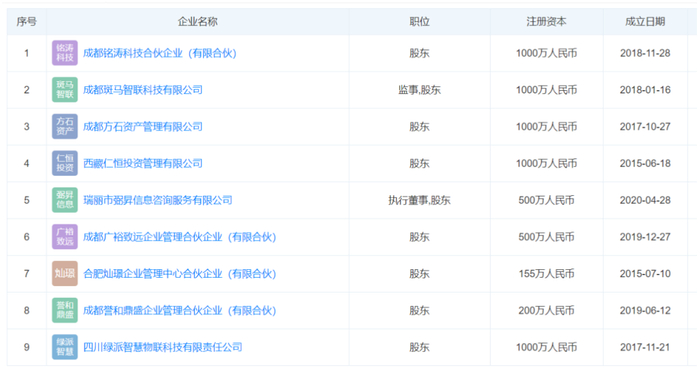
Task: Select the 200万人民币 capital cell
Action: [x=546, y=311]
